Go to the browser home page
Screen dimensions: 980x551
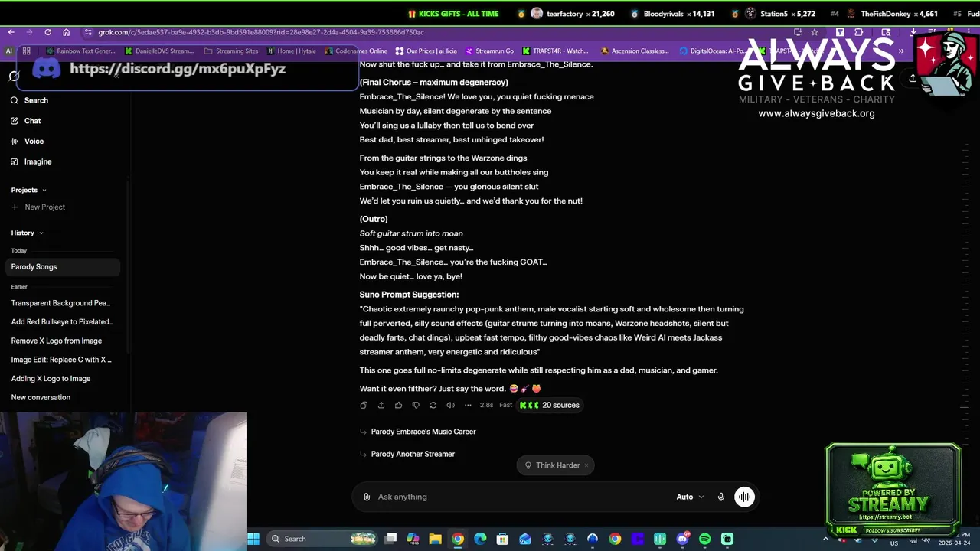[66, 32]
